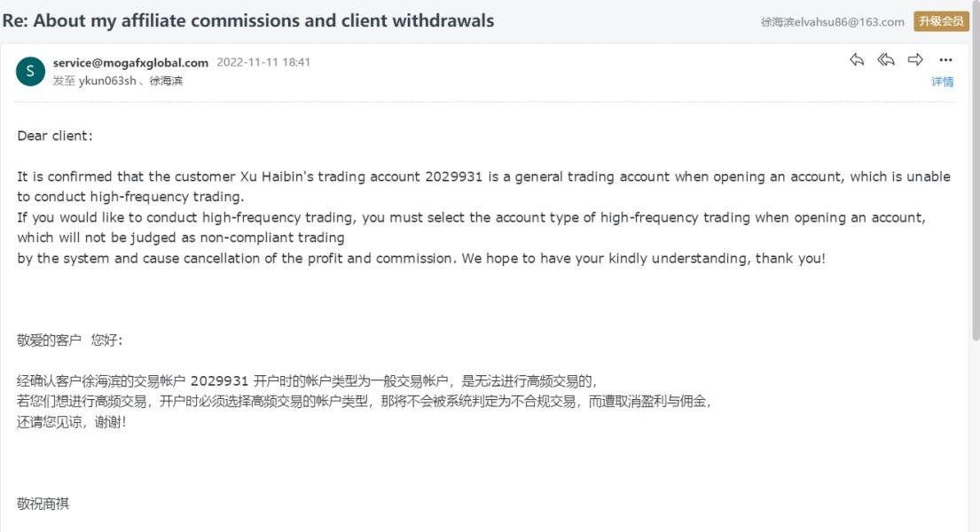Click the closing line 敬祝商祺
The width and height of the screenshot is (980, 532).
(43, 504)
